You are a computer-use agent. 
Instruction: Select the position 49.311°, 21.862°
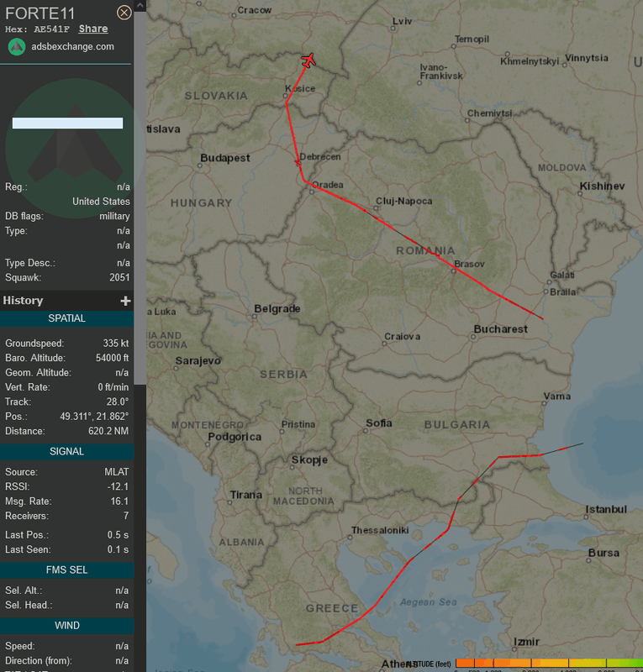[94, 417]
